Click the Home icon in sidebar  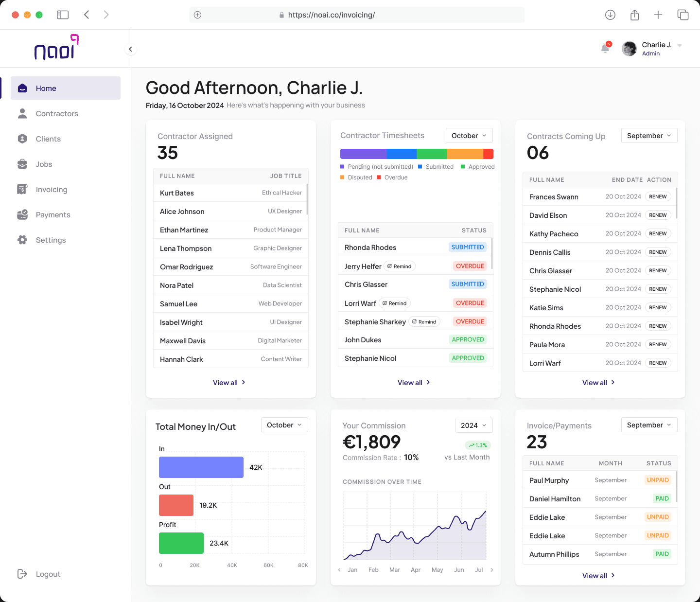coord(22,88)
